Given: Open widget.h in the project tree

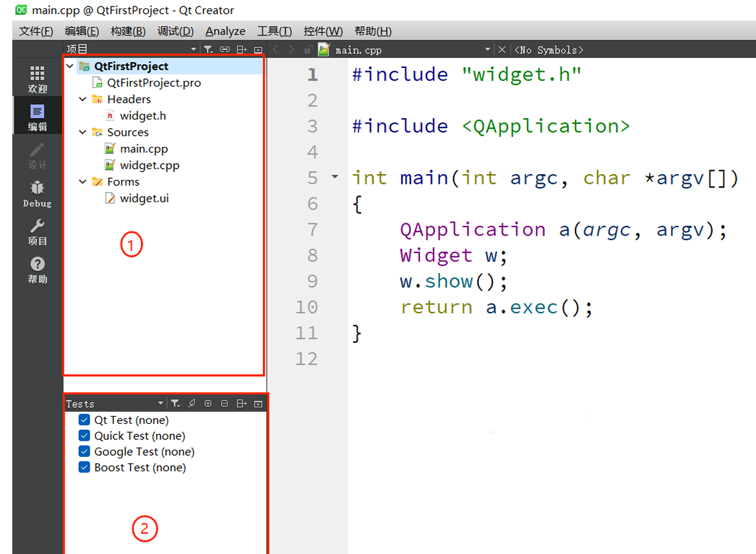Looking at the screenshot, I should (142, 116).
